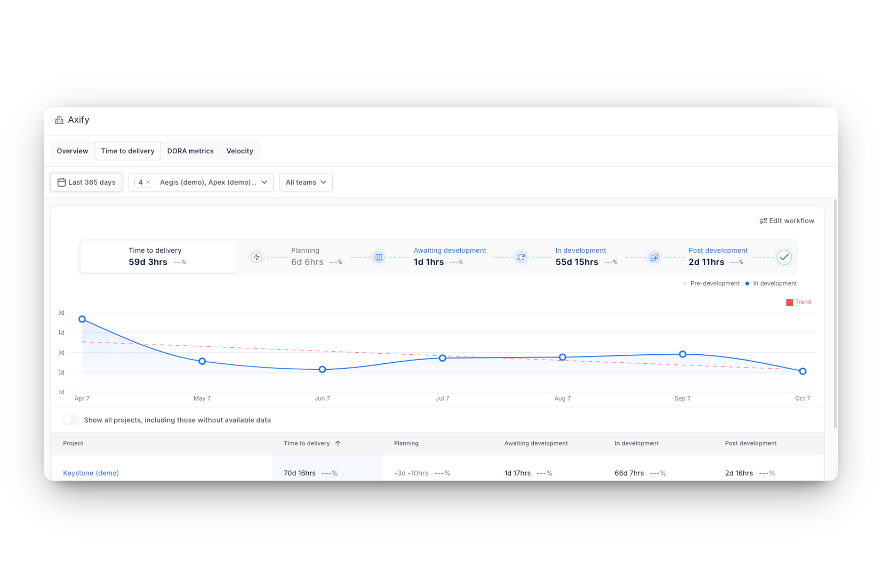
Task: Switch to the DORA metrics tab
Action: coord(190,151)
